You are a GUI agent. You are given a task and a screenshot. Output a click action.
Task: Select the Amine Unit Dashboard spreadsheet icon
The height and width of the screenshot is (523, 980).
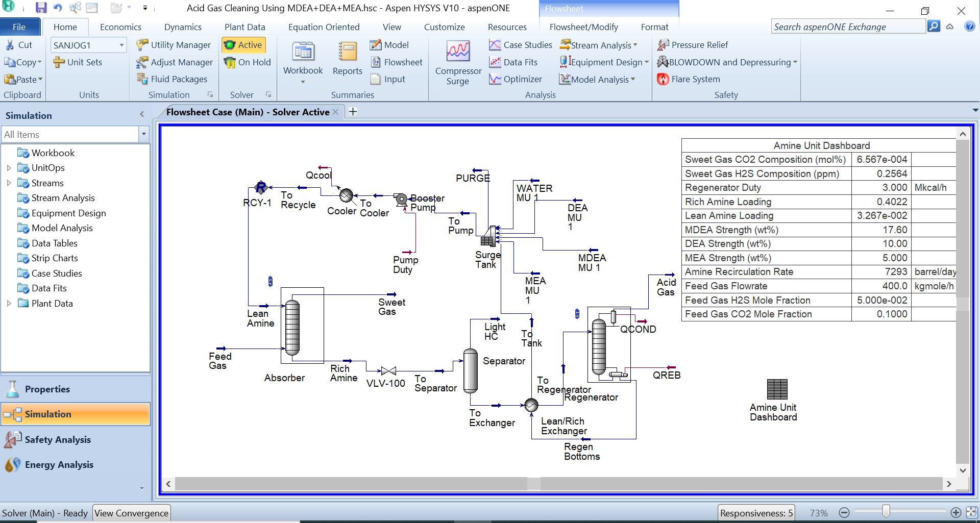(x=777, y=389)
